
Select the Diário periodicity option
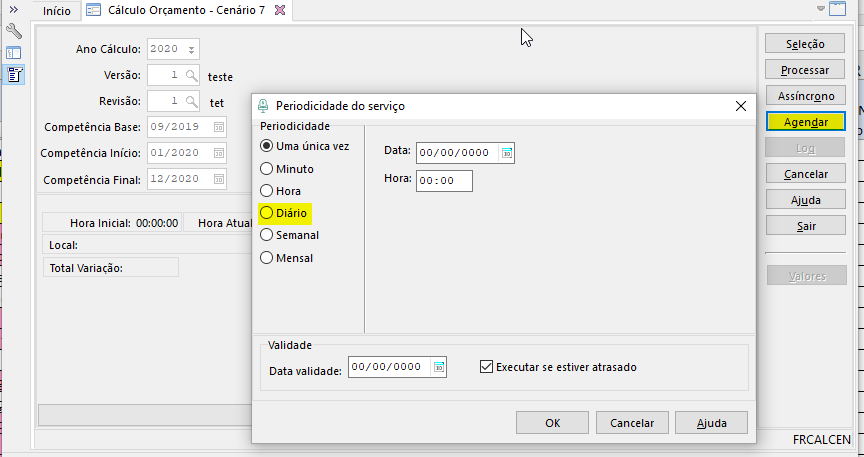coord(267,213)
